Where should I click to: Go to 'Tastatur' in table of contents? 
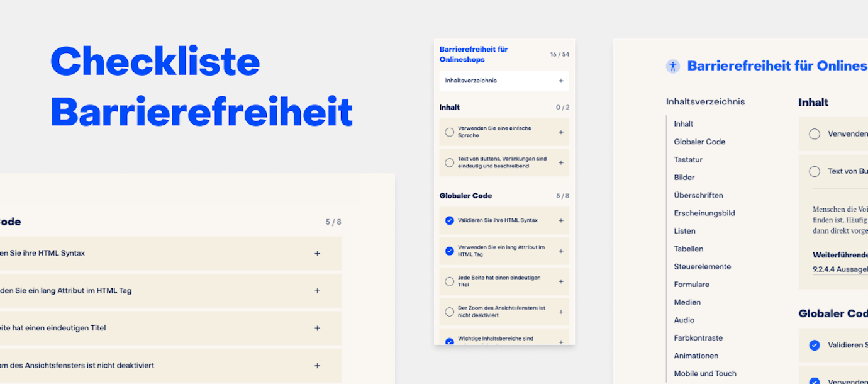click(688, 160)
